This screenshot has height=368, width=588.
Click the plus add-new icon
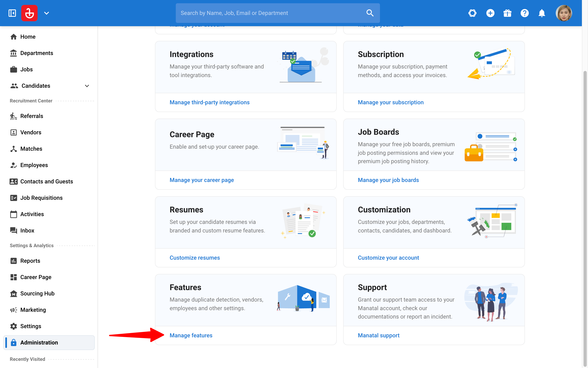490,13
